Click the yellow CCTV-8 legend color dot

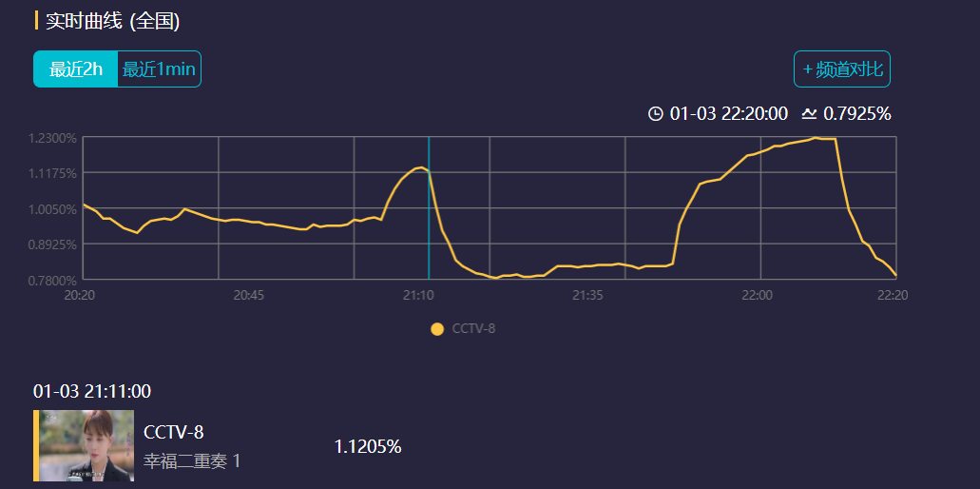(x=437, y=329)
